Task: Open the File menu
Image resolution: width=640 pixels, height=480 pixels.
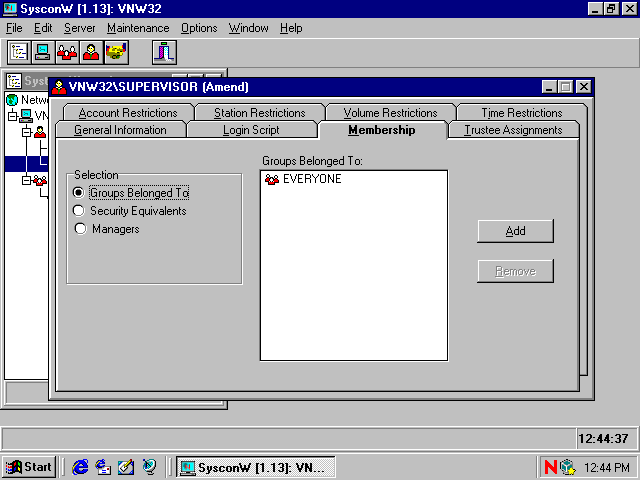Action: [14, 28]
